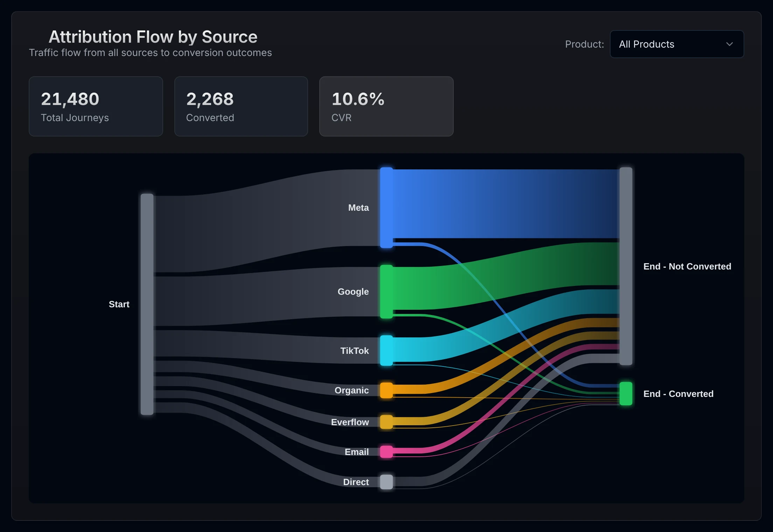
Task: Click the pink Email node
Action: coord(386,451)
